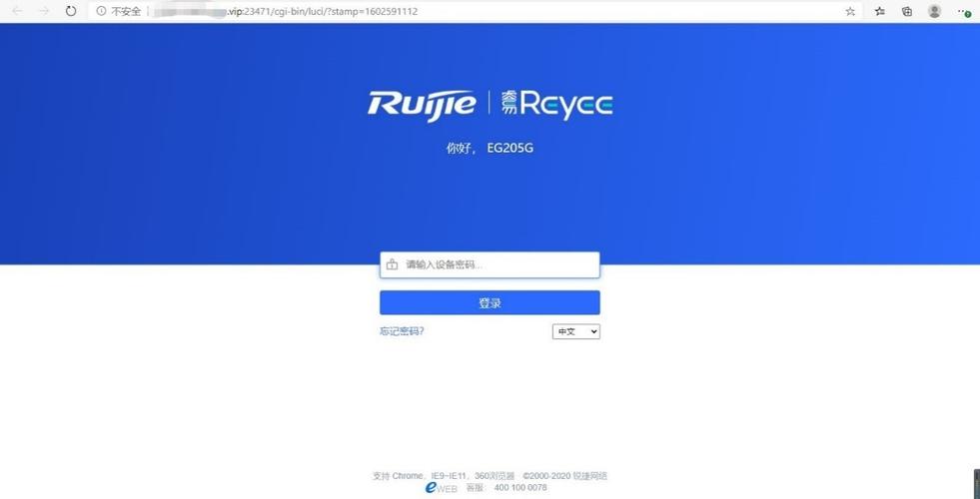Click the Reyee logo
The height and width of the screenshot is (499, 980).
557,105
